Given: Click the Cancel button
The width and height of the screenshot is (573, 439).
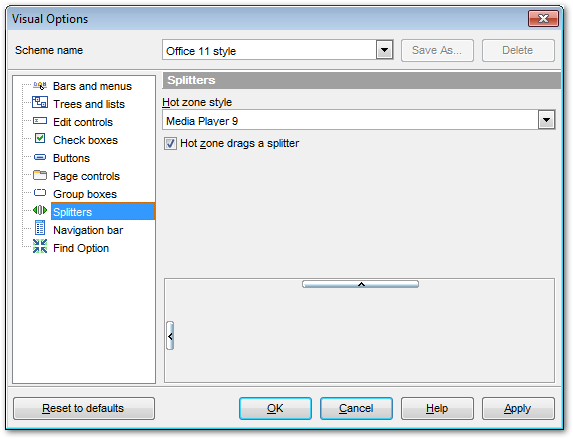Looking at the screenshot, I should coord(356,408).
